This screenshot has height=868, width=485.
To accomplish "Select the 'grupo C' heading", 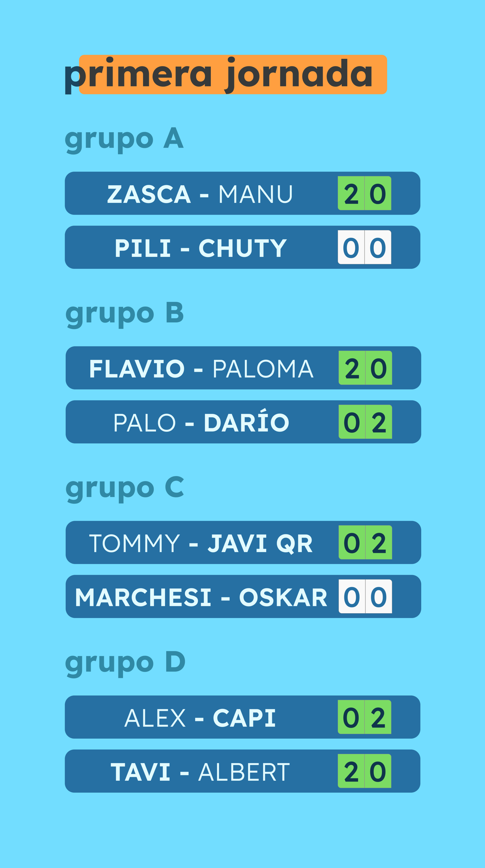I will [x=125, y=489].
